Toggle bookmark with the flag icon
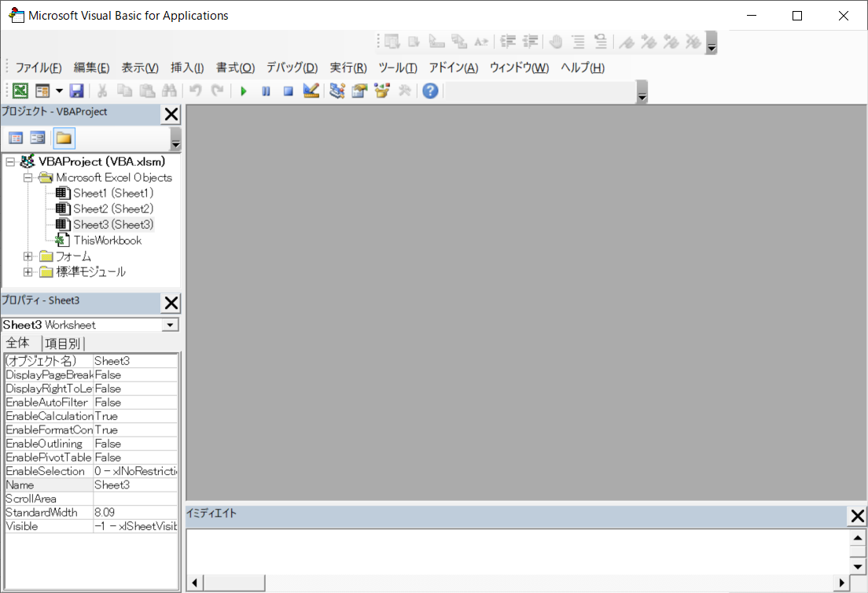 [627, 42]
